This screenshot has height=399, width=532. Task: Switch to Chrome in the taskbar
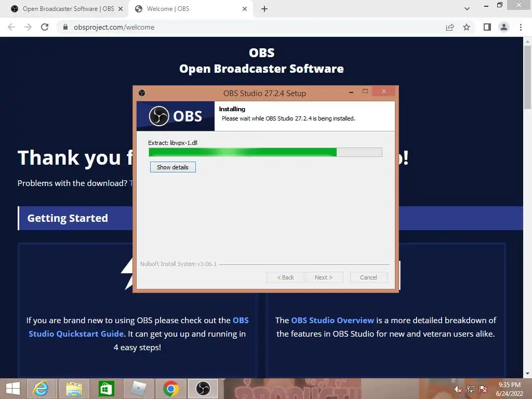[x=170, y=389]
